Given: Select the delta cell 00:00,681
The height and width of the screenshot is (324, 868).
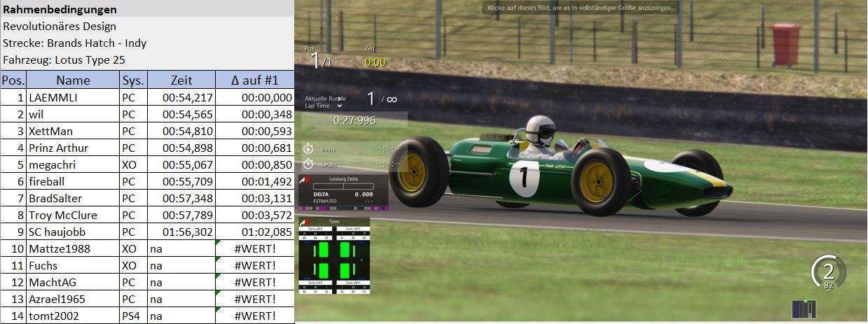Looking at the screenshot, I should [255, 148].
